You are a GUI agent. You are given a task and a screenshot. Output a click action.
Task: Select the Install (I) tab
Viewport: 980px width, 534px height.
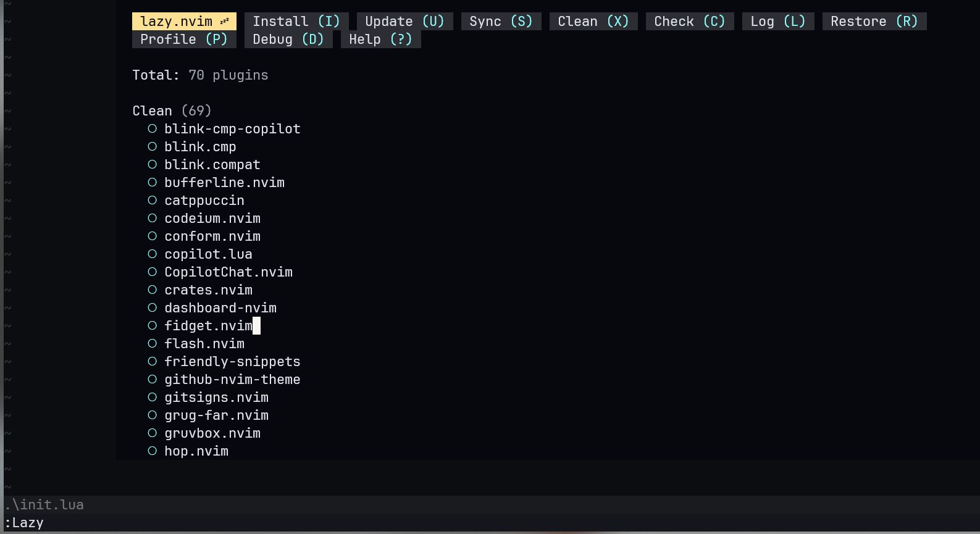(296, 22)
